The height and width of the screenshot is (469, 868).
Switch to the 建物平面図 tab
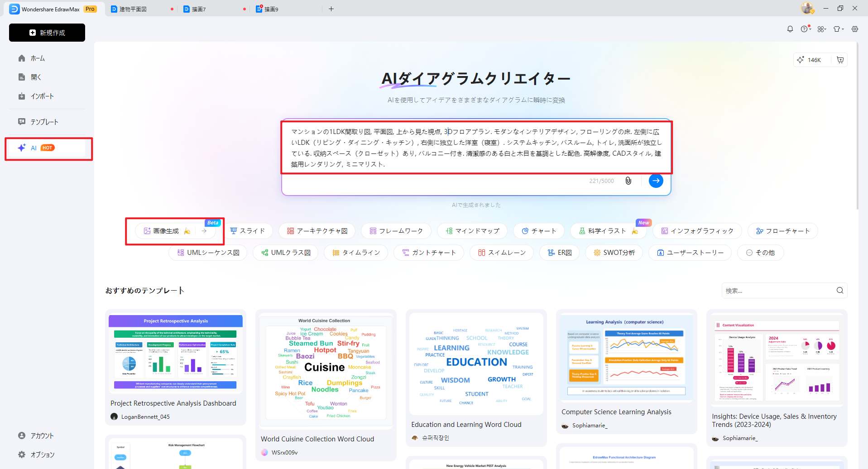pyautogui.click(x=134, y=9)
